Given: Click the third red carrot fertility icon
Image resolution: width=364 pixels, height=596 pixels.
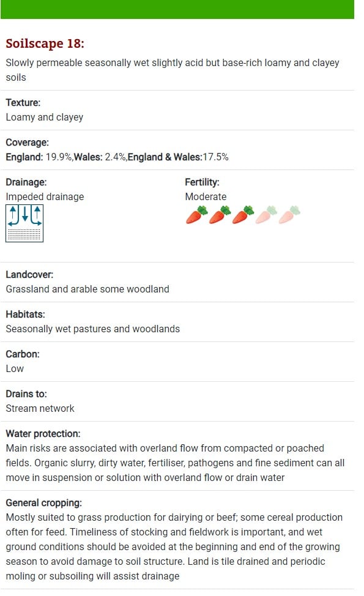Looking at the screenshot, I should coord(243,215).
